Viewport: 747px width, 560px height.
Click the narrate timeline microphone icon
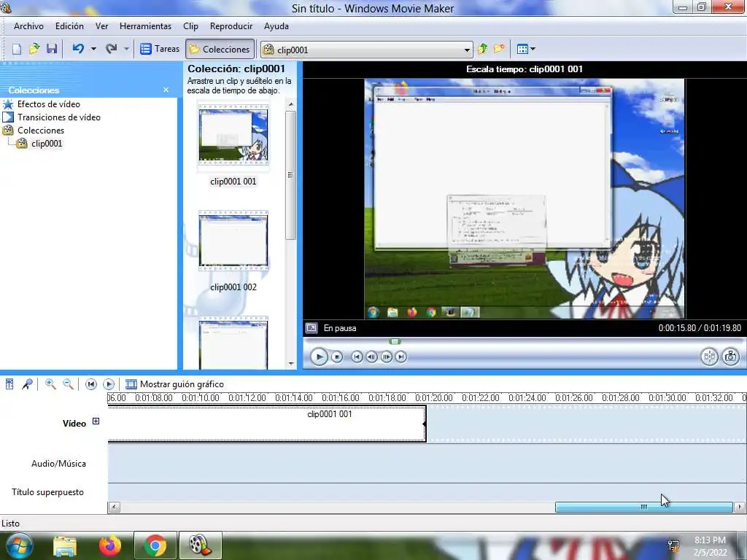[x=27, y=384]
